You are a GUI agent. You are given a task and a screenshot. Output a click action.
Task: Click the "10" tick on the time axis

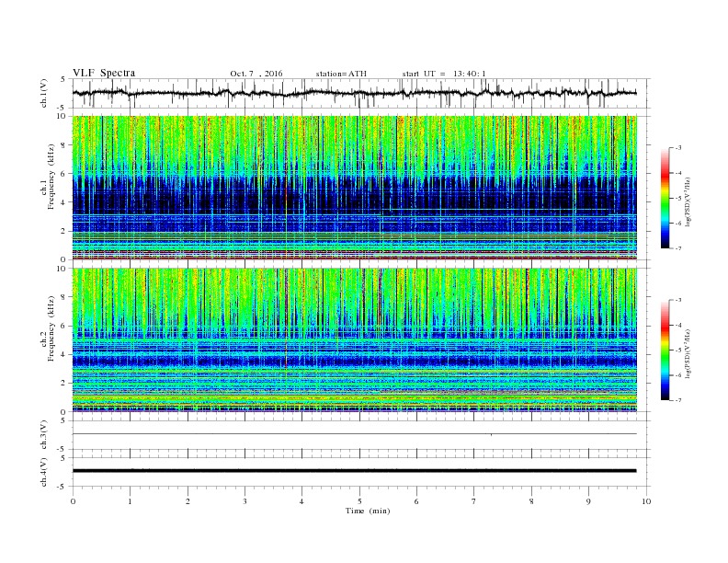pos(646,501)
